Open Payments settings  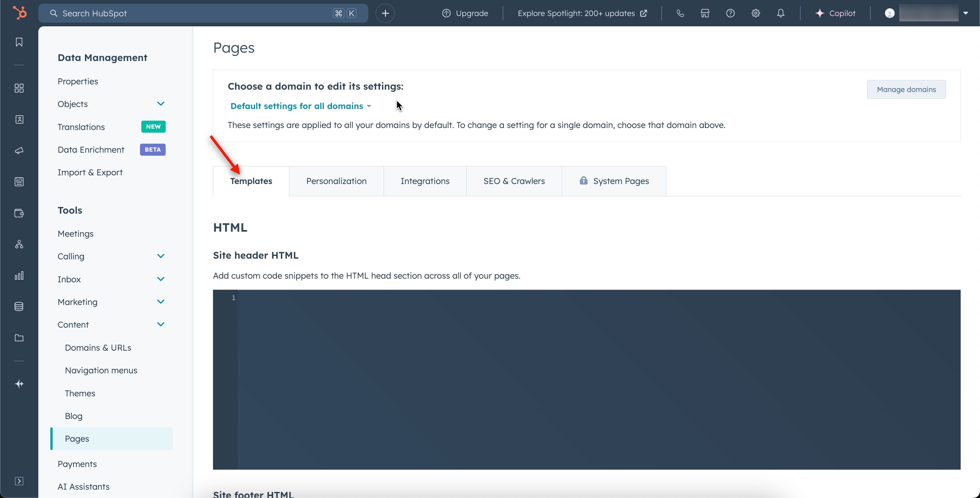(x=77, y=464)
